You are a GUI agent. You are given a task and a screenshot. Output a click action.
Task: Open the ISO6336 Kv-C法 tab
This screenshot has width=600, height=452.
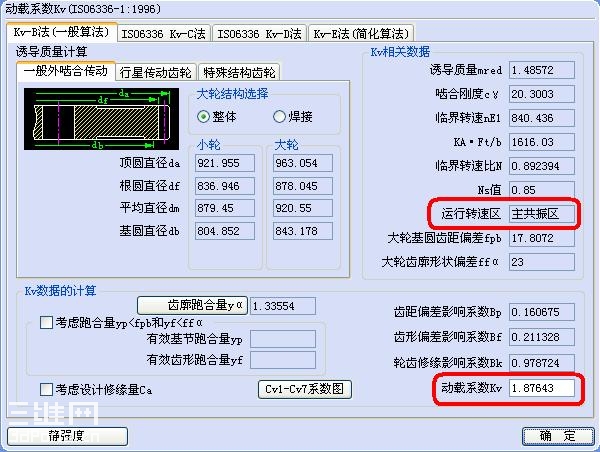[164, 34]
